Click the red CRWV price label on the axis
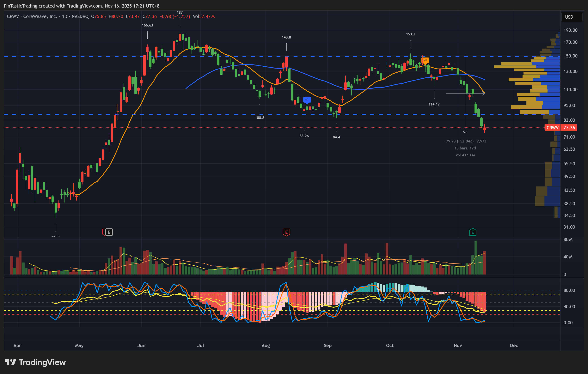The width and height of the screenshot is (588, 374). [x=552, y=128]
